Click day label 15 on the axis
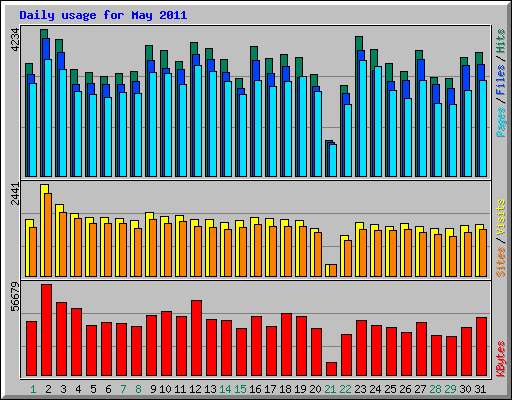512x400 pixels. click(x=240, y=389)
